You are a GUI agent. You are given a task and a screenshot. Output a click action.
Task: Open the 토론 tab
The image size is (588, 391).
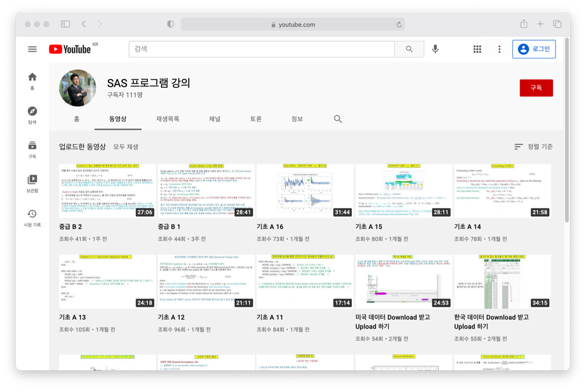256,119
